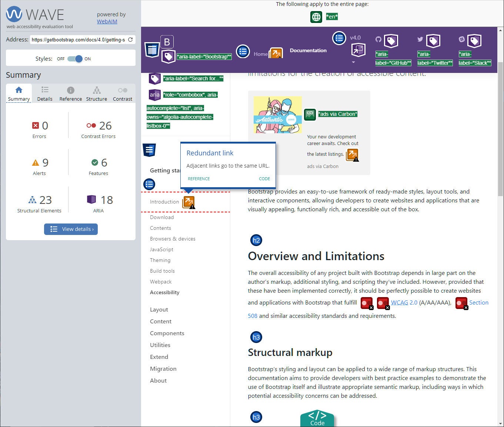Image resolution: width=504 pixels, height=427 pixels.
Task: Click the Search aria-label tag icon
Action: coord(155,78)
